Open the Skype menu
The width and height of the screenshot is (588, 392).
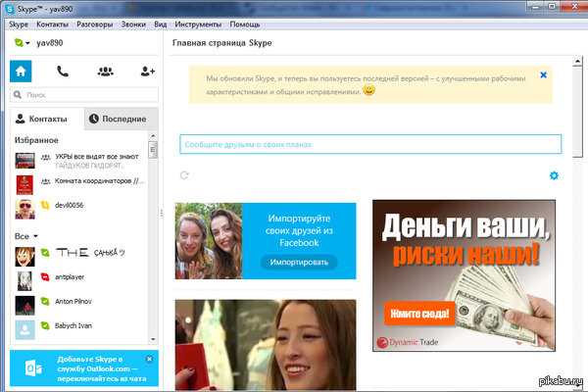(x=19, y=24)
